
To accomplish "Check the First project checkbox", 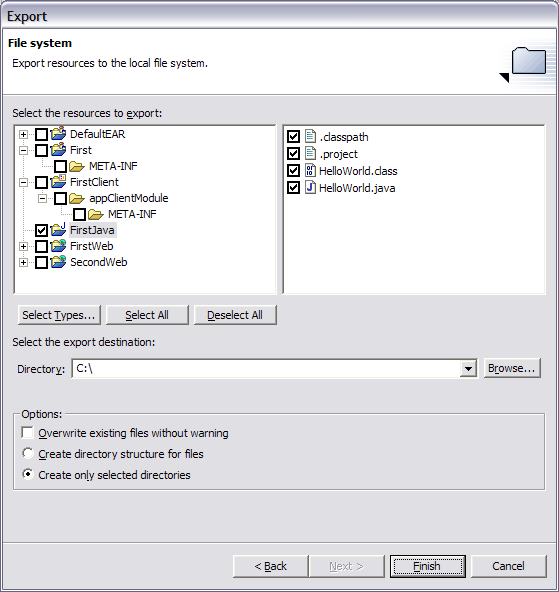I will (41, 150).
